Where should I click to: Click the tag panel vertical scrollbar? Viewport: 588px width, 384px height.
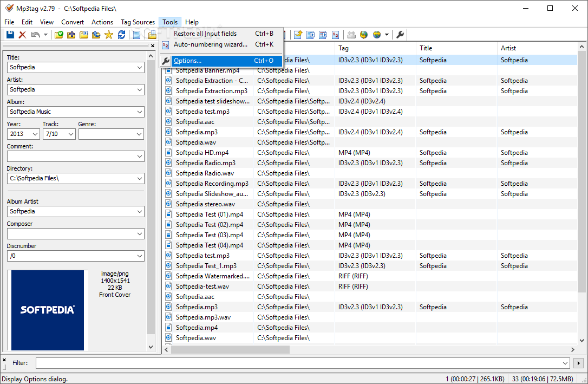151,197
